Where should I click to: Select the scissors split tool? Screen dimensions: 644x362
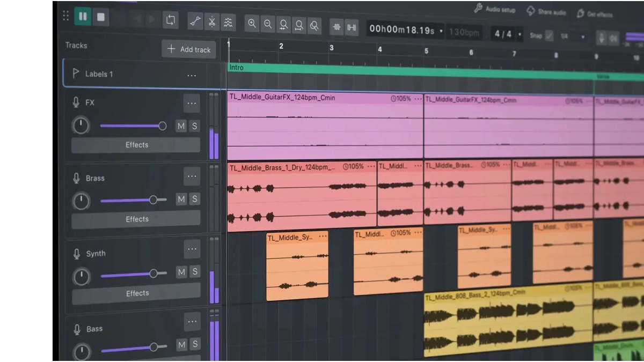coord(211,22)
